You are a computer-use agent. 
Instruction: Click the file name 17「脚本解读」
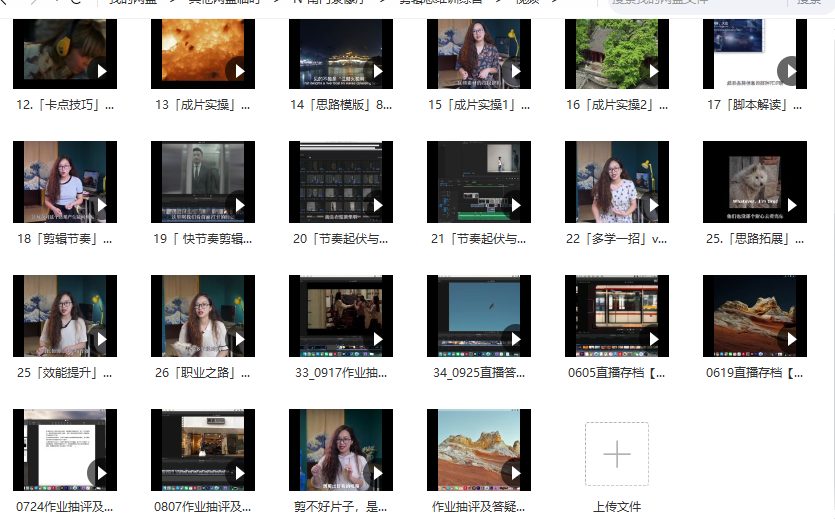click(x=755, y=105)
